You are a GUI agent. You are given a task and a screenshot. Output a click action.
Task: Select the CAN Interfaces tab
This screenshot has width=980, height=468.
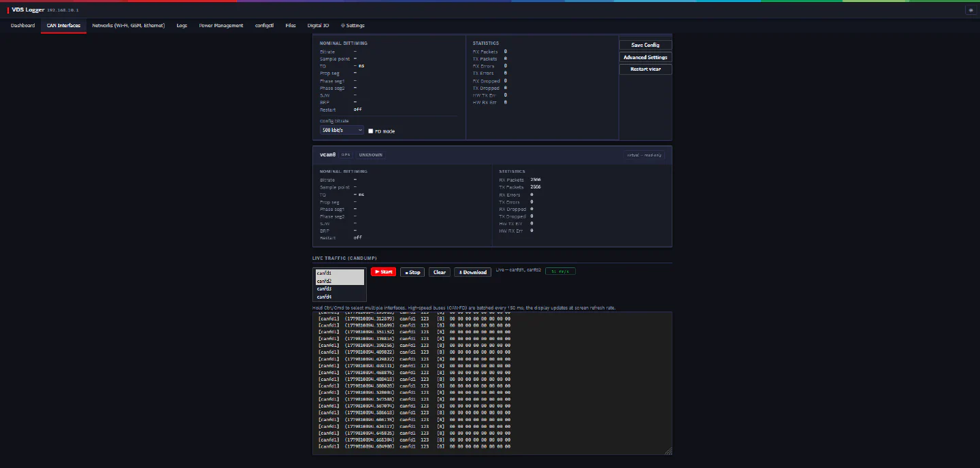click(63, 26)
